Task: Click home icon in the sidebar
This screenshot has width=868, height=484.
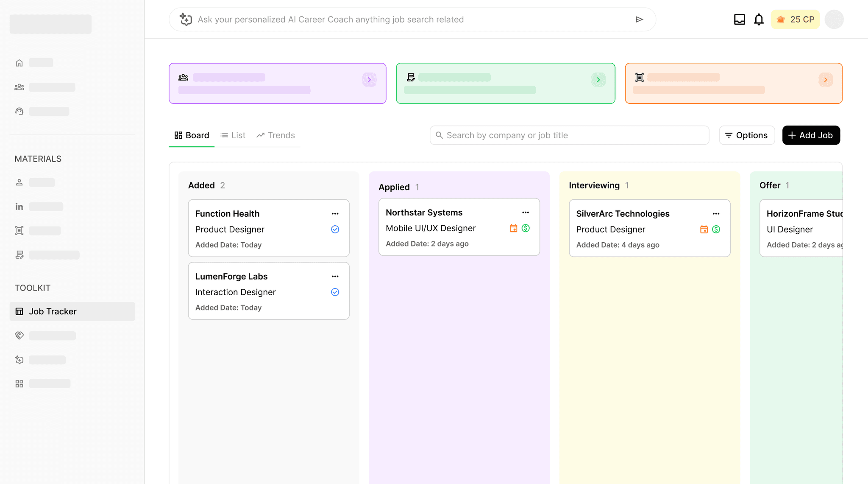Action: click(19, 63)
